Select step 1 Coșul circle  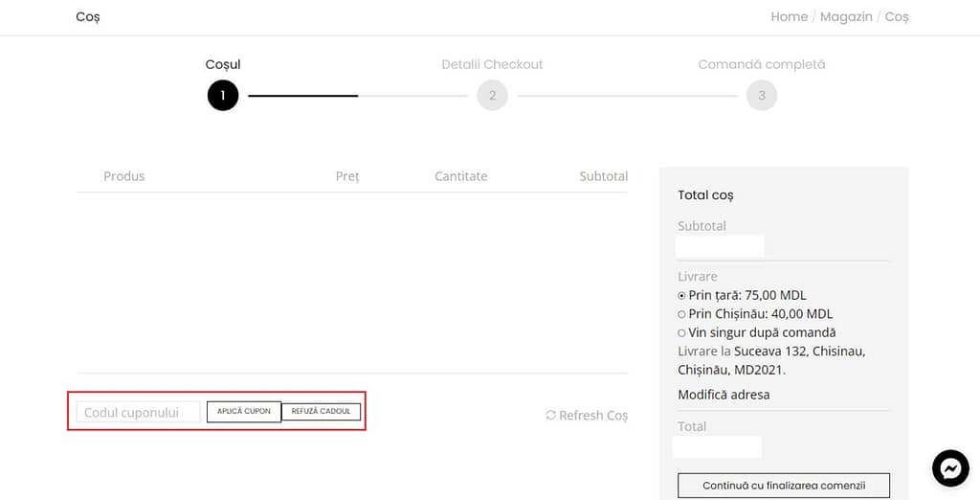click(223, 96)
